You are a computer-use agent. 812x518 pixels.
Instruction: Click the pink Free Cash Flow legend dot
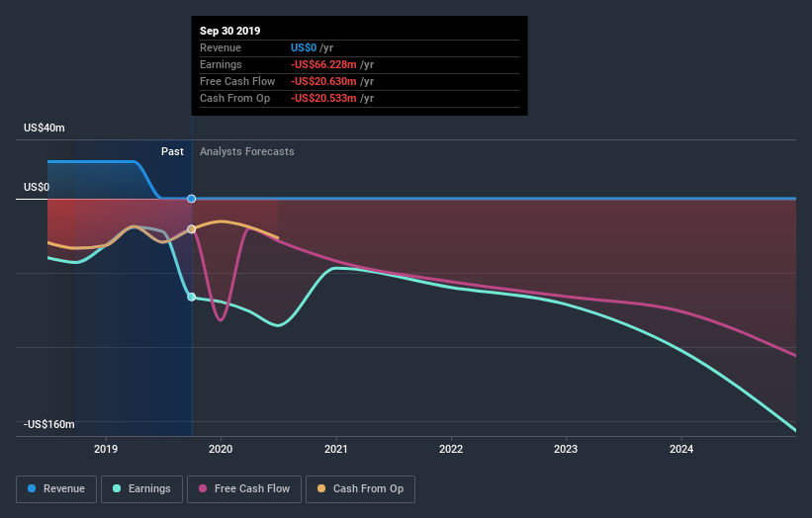click(x=203, y=488)
